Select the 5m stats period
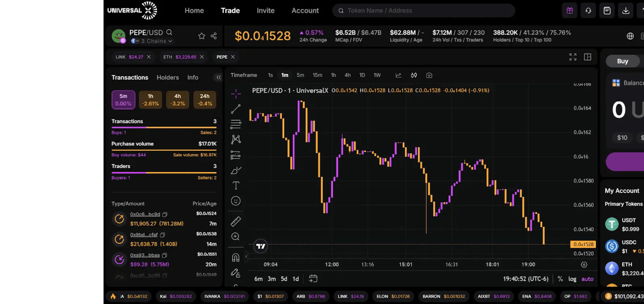This screenshot has height=304, width=644. (123, 100)
